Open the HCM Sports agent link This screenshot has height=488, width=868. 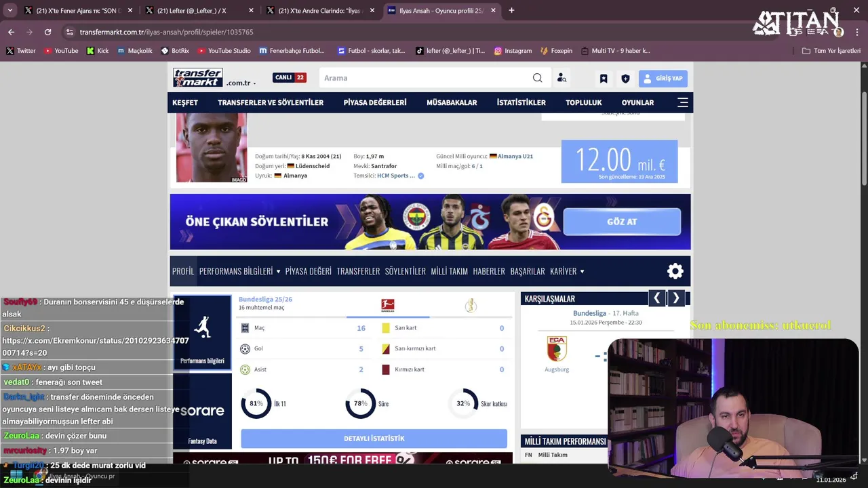[396, 176]
